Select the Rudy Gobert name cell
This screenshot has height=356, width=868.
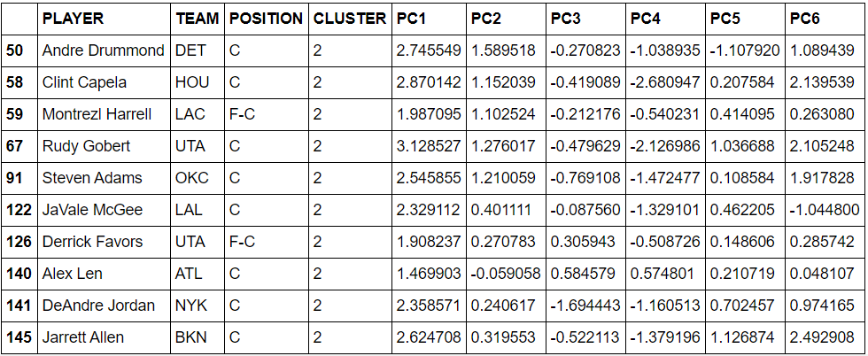click(105, 146)
